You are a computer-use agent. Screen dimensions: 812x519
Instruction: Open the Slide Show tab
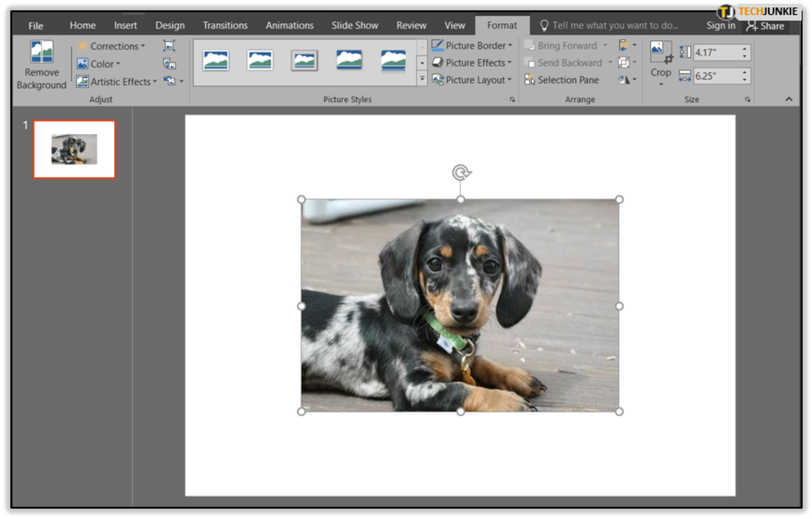tap(355, 25)
